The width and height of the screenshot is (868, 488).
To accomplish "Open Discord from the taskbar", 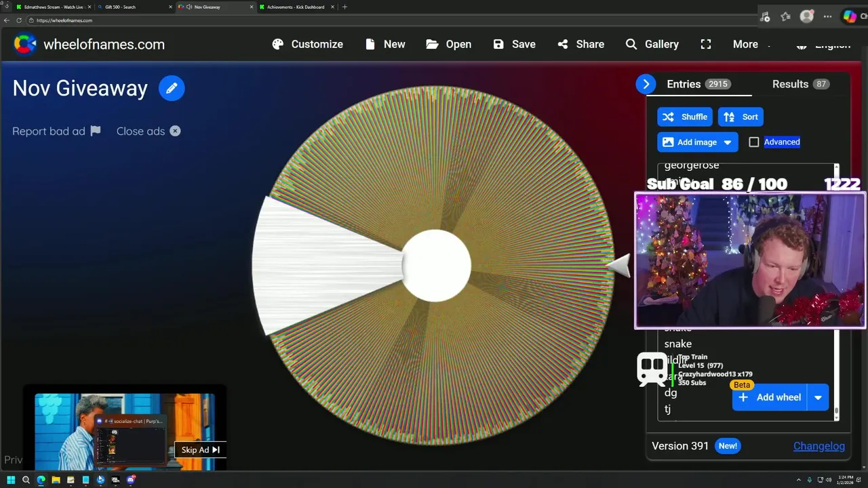I will 131,480.
